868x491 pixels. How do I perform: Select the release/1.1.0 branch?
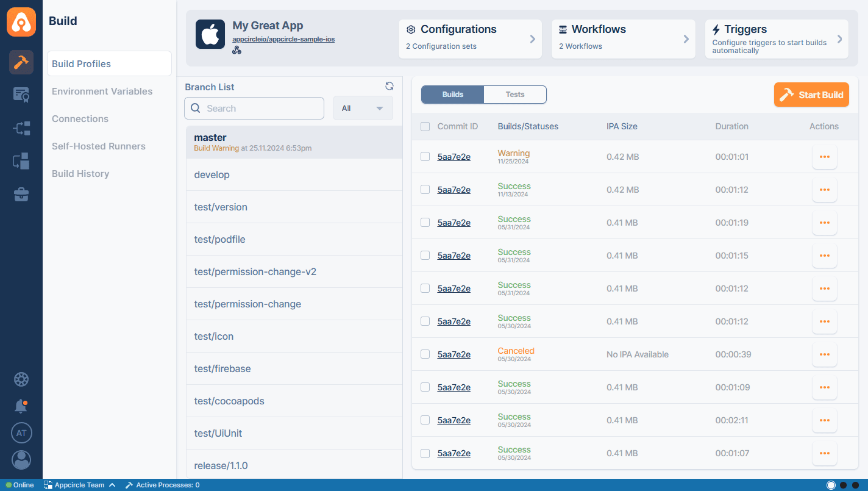click(x=294, y=465)
